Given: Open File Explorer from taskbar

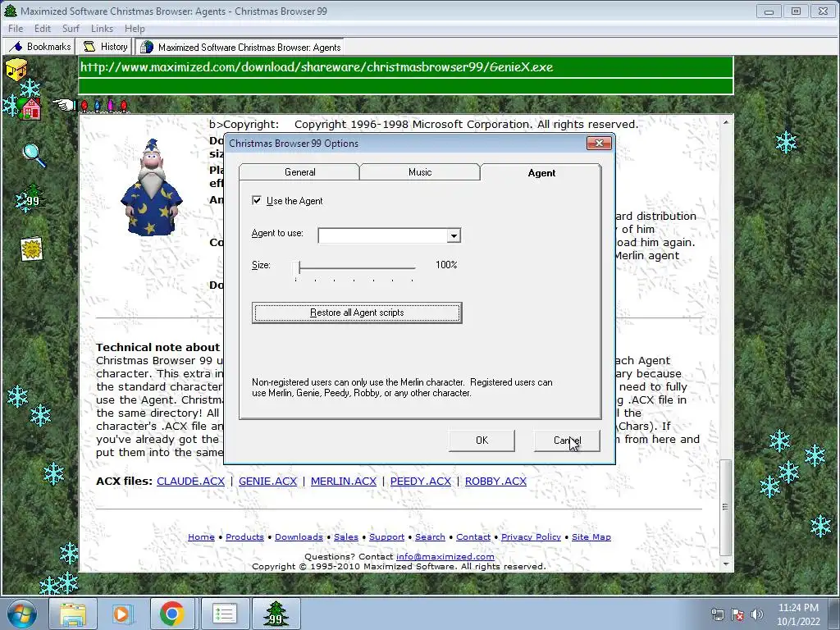Looking at the screenshot, I should [73, 614].
